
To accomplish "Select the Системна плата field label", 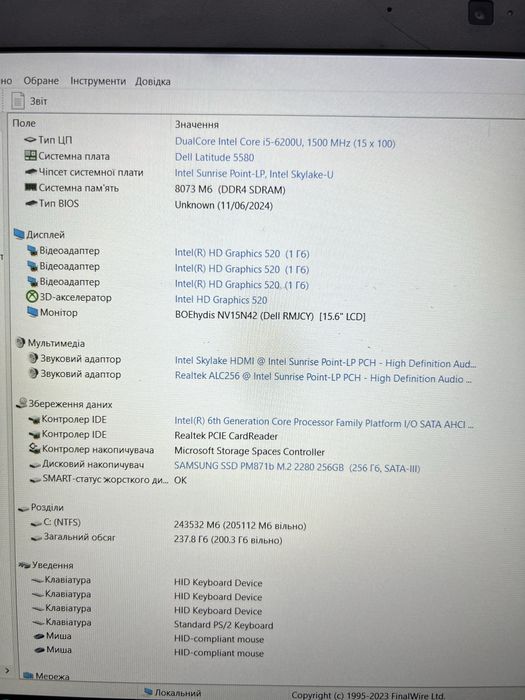I will [x=74, y=156].
